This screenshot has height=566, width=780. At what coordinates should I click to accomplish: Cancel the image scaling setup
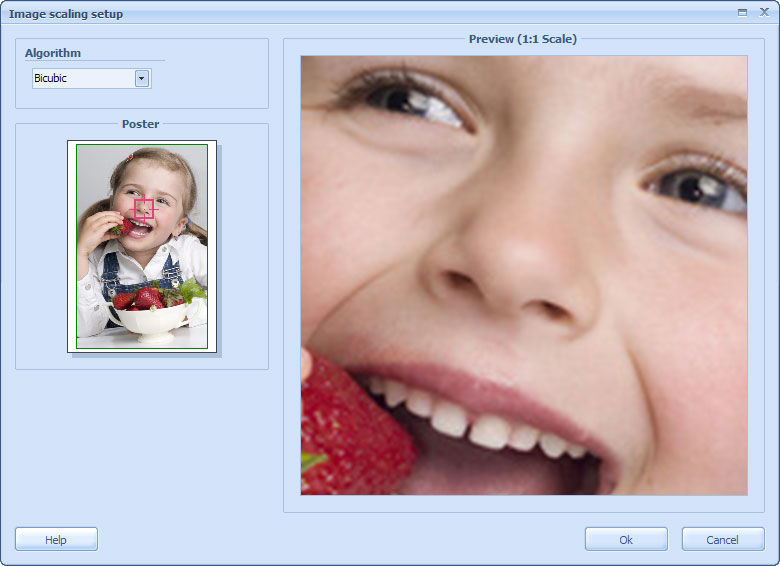click(723, 540)
